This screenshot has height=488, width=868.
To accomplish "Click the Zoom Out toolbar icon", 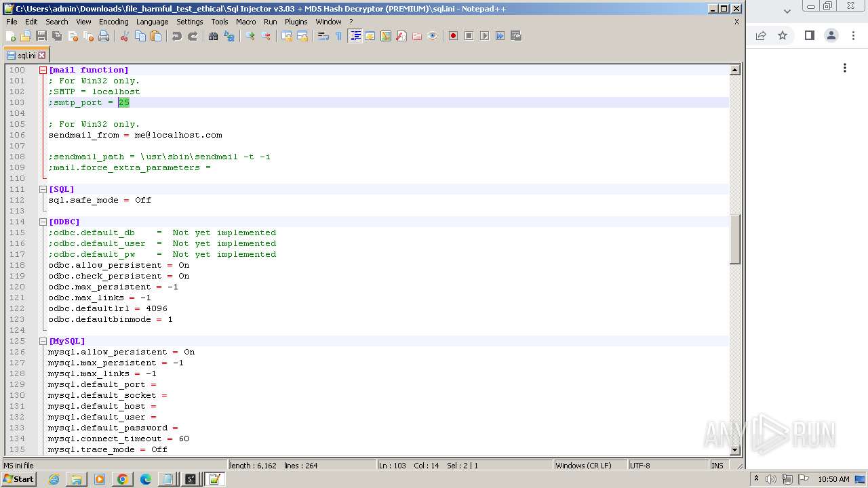I will (x=266, y=36).
